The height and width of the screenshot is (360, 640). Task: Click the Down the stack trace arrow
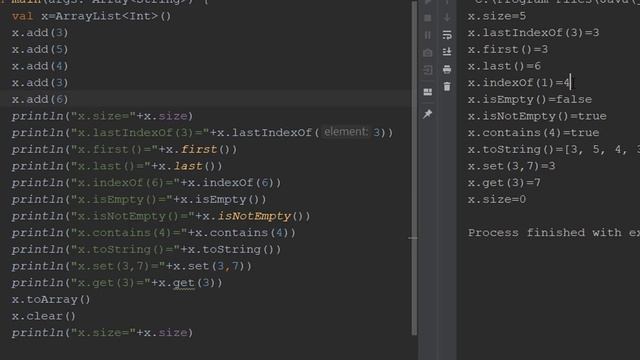(x=447, y=18)
